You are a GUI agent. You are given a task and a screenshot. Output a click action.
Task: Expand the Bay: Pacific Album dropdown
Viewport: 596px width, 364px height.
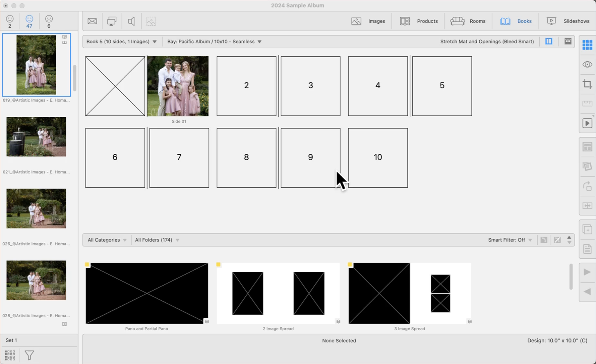[214, 42]
